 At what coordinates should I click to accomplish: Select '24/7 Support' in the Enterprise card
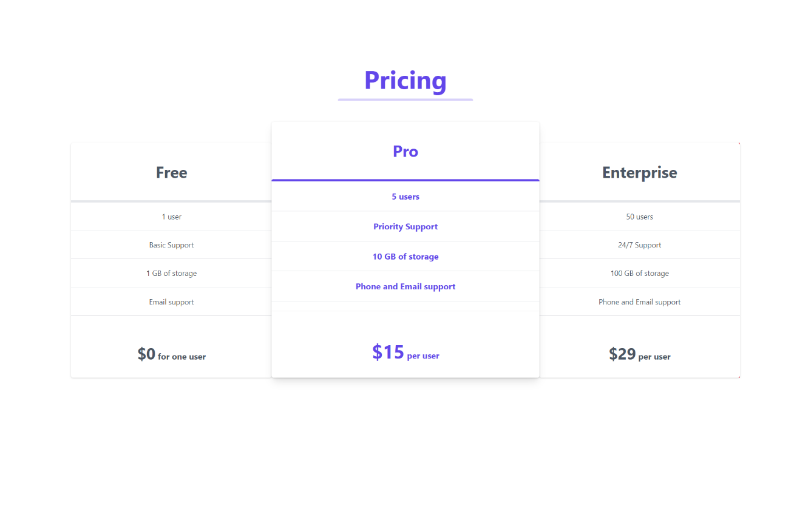pos(639,244)
